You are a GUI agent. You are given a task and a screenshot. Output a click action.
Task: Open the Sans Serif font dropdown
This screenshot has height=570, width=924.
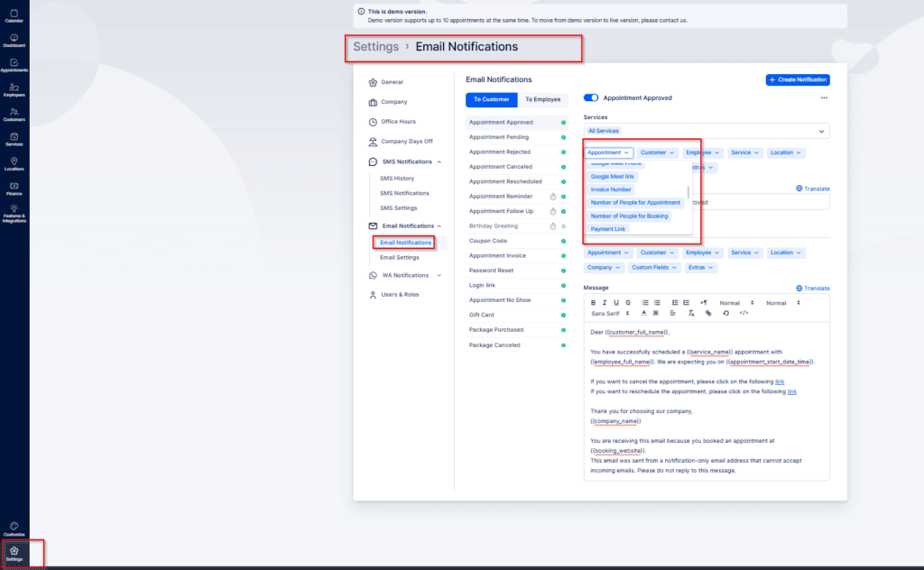pyautogui.click(x=610, y=313)
